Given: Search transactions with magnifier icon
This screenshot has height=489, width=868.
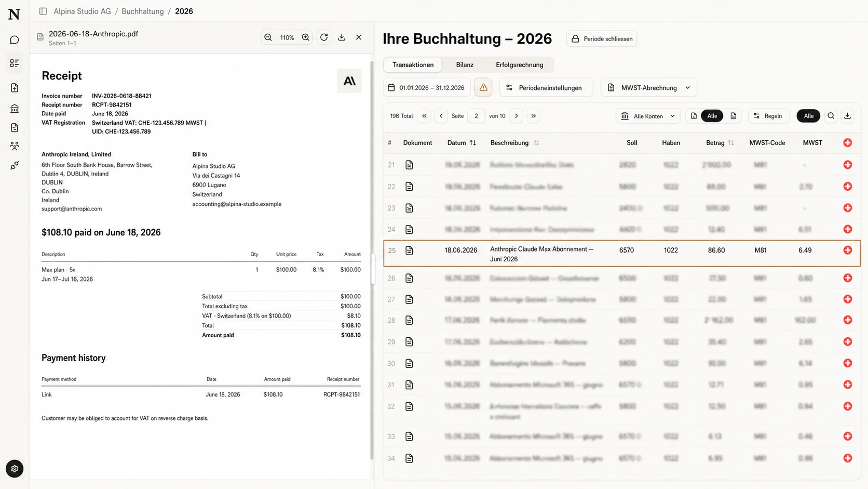Looking at the screenshot, I should click(831, 116).
